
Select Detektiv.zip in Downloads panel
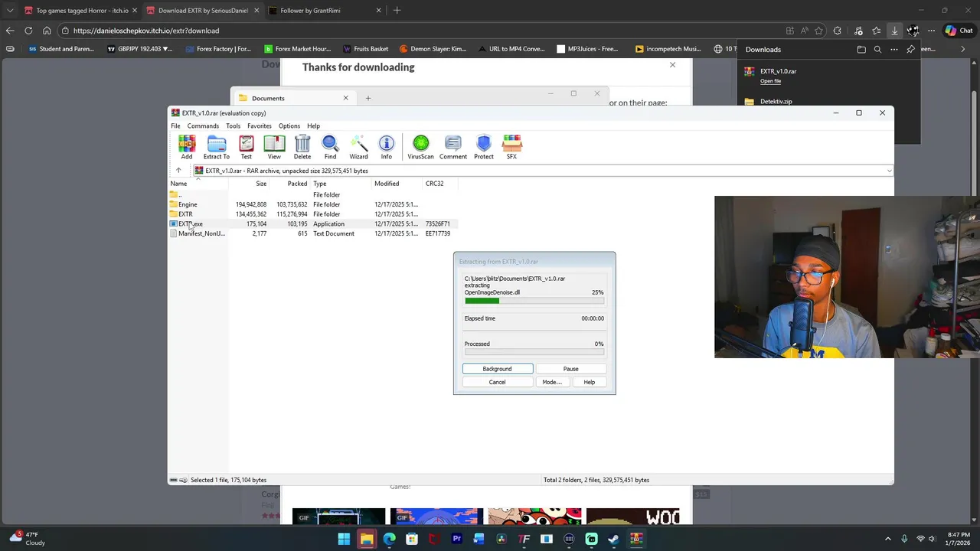point(776,101)
